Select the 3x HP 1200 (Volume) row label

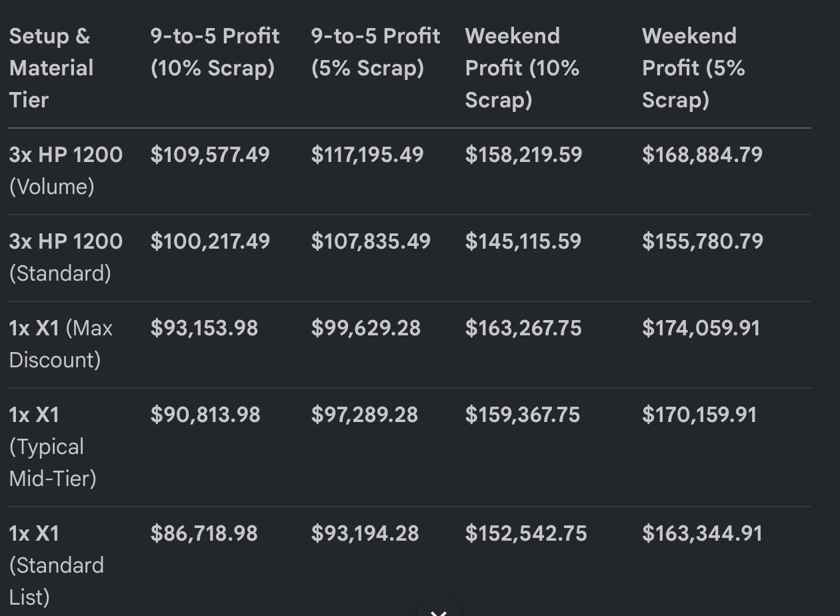66,171
